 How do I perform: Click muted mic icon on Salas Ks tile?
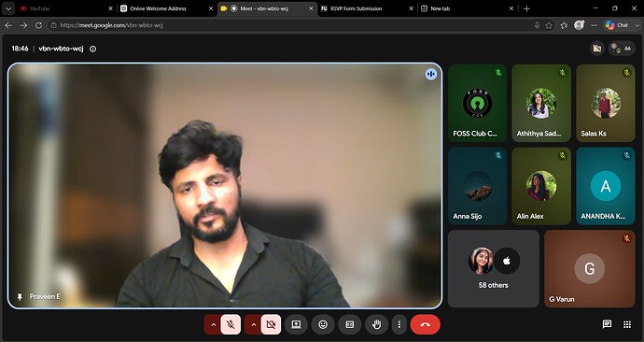[x=626, y=73]
